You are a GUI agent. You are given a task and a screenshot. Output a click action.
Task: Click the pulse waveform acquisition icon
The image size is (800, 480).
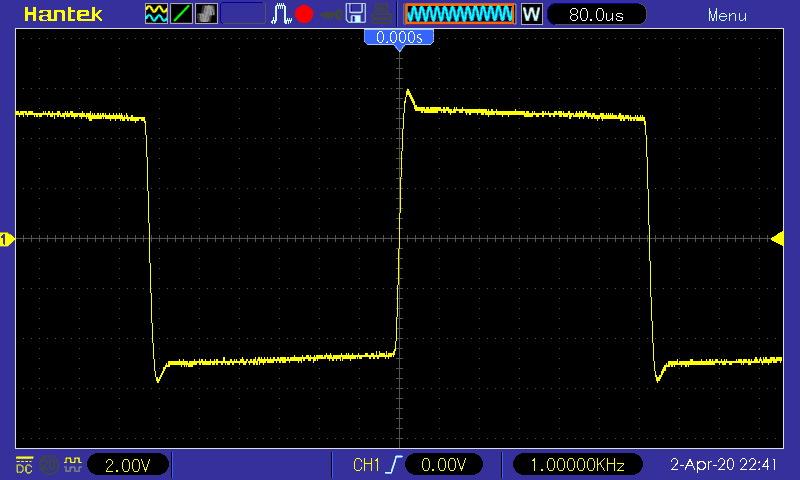coord(281,14)
